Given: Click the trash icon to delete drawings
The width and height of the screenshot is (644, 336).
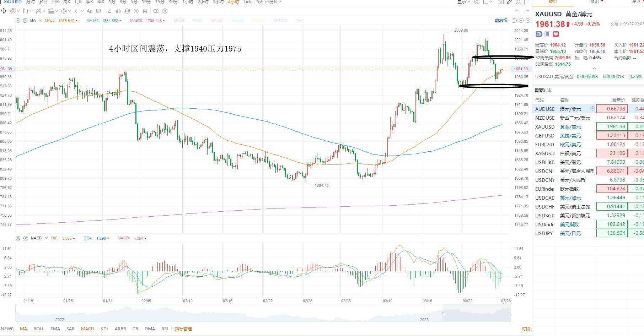Looking at the screenshot, I should coord(145,11).
